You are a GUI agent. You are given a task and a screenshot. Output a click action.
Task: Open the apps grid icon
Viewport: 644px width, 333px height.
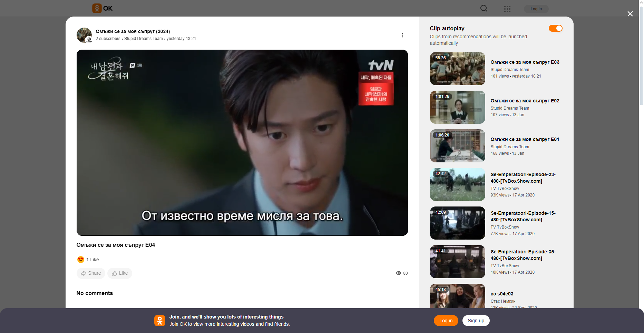coord(507,9)
